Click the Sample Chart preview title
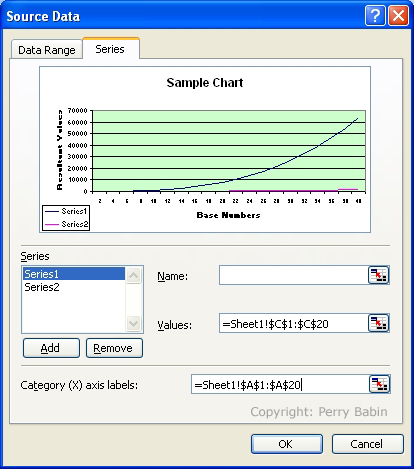The width and height of the screenshot is (414, 469). point(205,83)
